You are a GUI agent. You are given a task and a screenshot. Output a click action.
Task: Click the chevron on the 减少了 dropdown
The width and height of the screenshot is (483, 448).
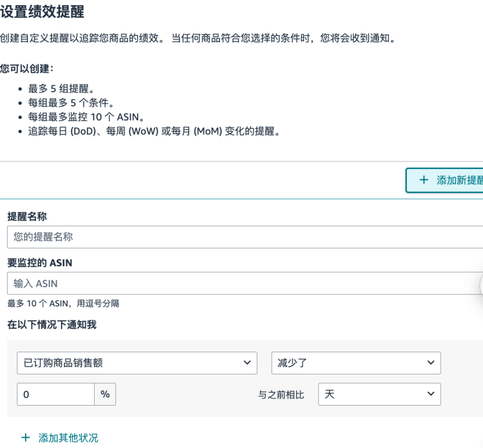tap(431, 363)
